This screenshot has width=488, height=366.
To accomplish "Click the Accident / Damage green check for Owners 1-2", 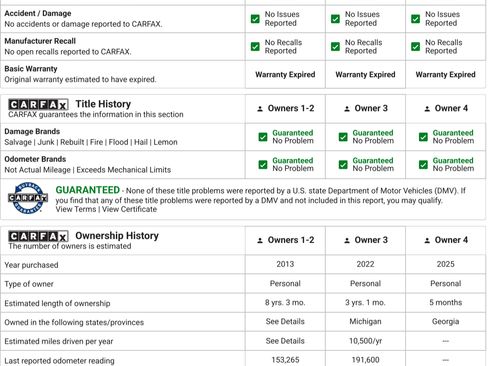I will [x=255, y=19].
